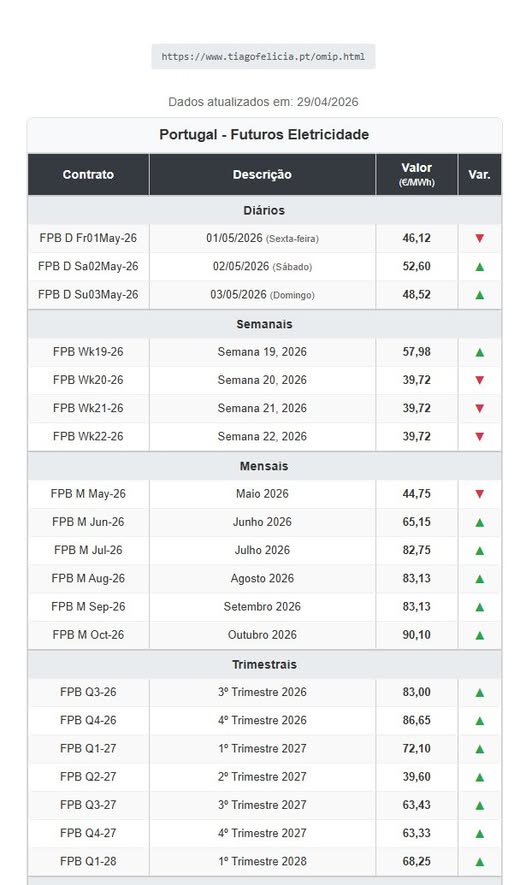
Task: Click the green up arrow in Wk19-26 row
Action: (x=479, y=352)
